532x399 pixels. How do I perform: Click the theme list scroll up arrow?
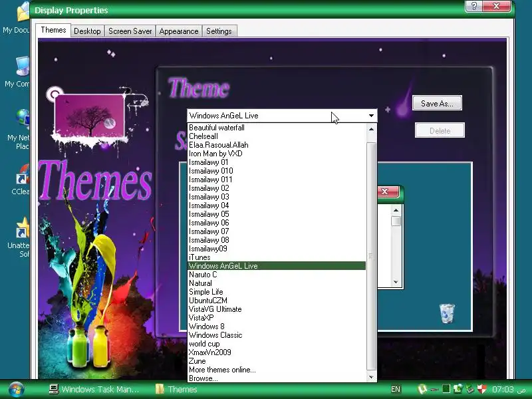coord(371,129)
